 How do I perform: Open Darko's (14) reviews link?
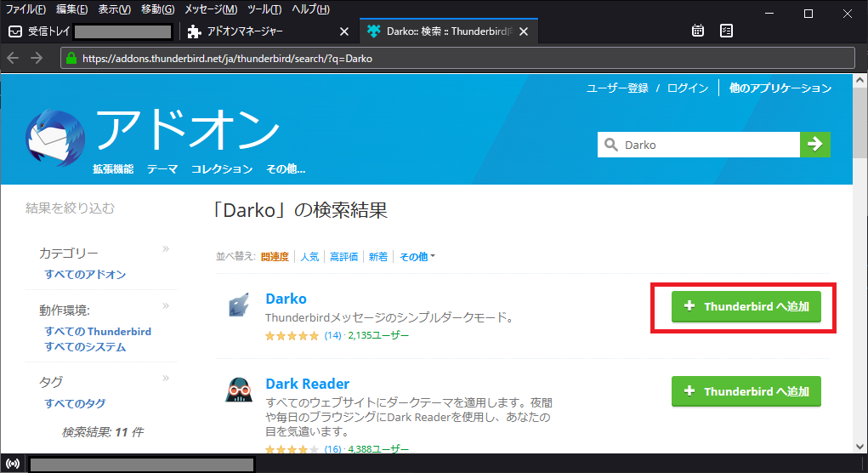(x=332, y=335)
